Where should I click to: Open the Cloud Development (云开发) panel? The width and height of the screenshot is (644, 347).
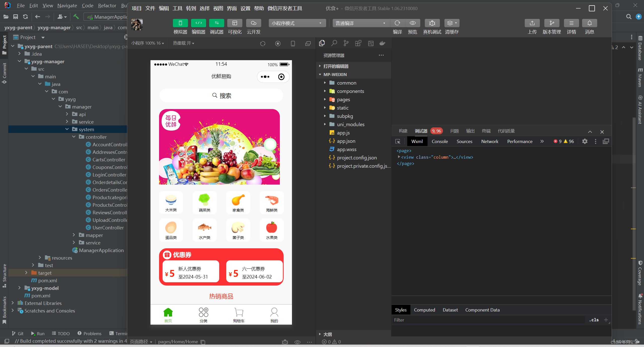click(x=253, y=23)
